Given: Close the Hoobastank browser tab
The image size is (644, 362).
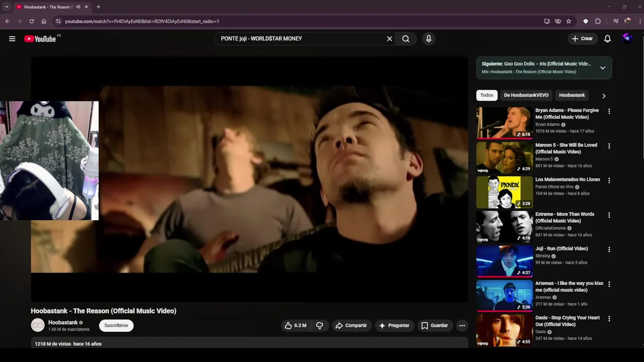Looking at the screenshot, I should [x=86, y=7].
